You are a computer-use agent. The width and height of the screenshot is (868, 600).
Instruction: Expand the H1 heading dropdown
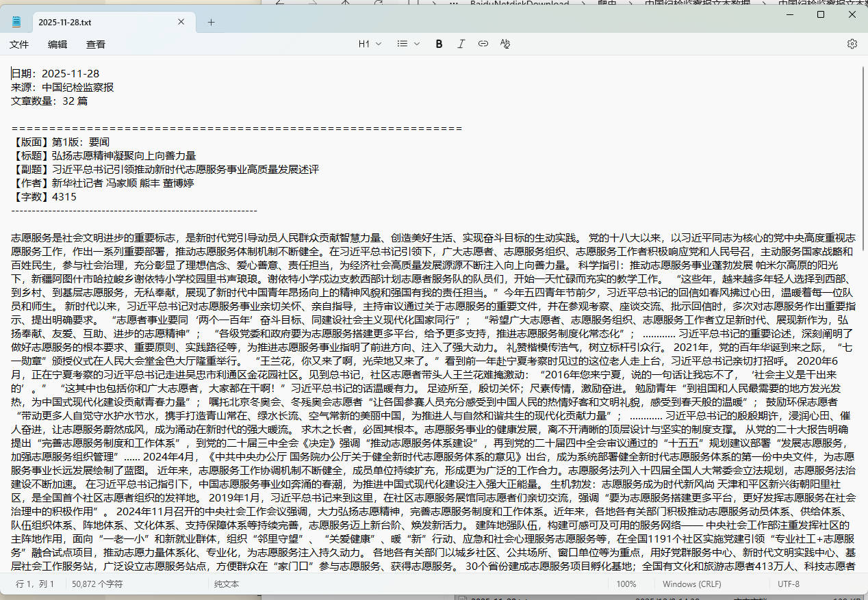tap(370, 44)
